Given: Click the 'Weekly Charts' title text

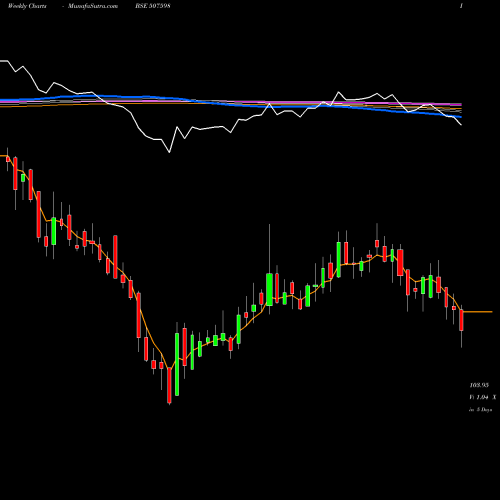Looking at the screenshot, I should 27,6.
